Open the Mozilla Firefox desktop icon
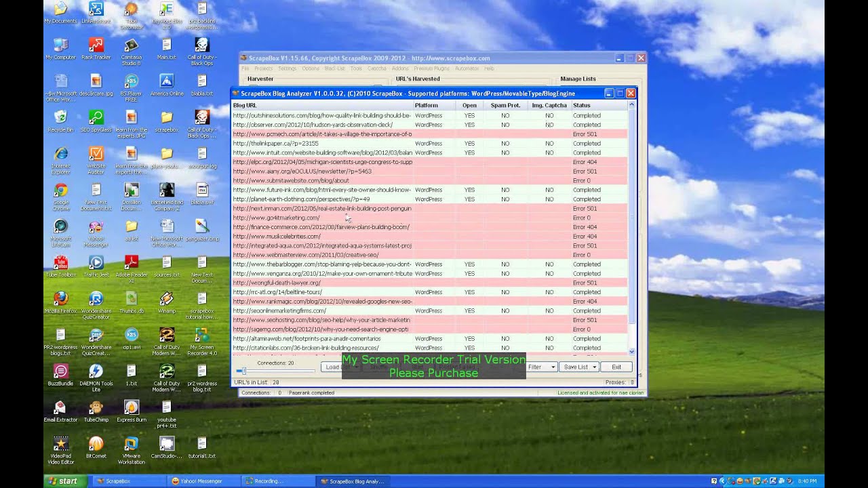The width and height of the screenshot is (868, 488). click(x=60, y=304)
